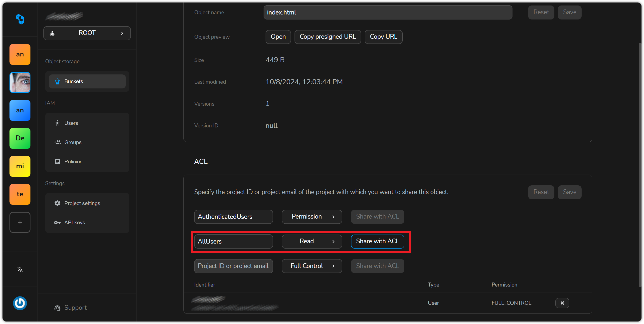Click the Policies icon under IAM

click(57, 162)
